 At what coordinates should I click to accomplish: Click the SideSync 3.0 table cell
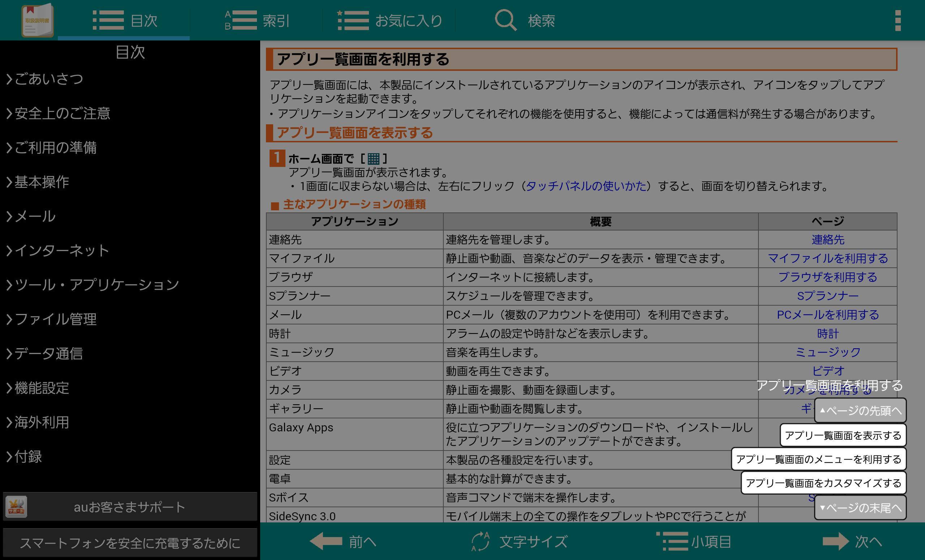355,515
